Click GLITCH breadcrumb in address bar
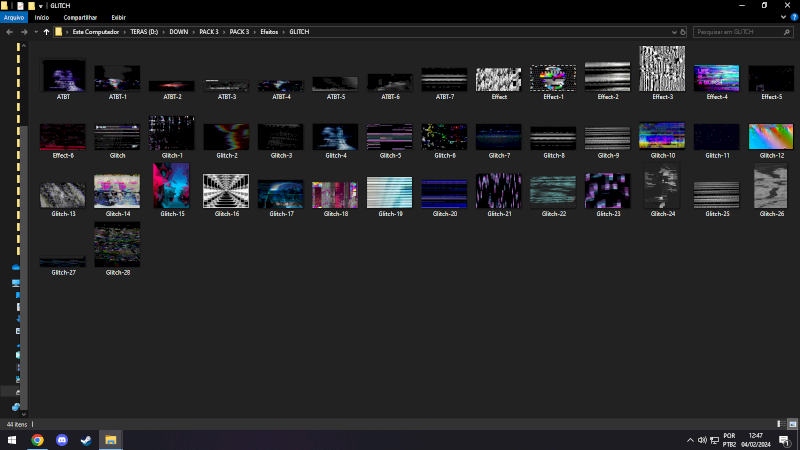 pos(299,32)
